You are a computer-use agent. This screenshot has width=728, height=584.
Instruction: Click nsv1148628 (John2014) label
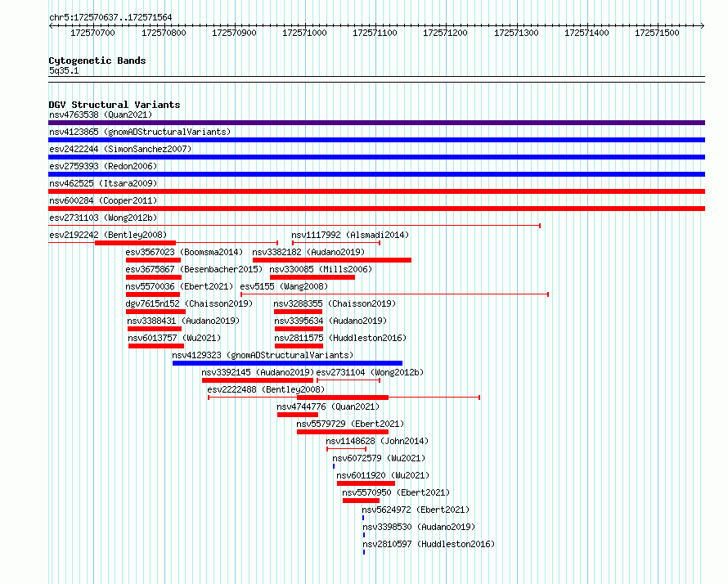point(377,441)
